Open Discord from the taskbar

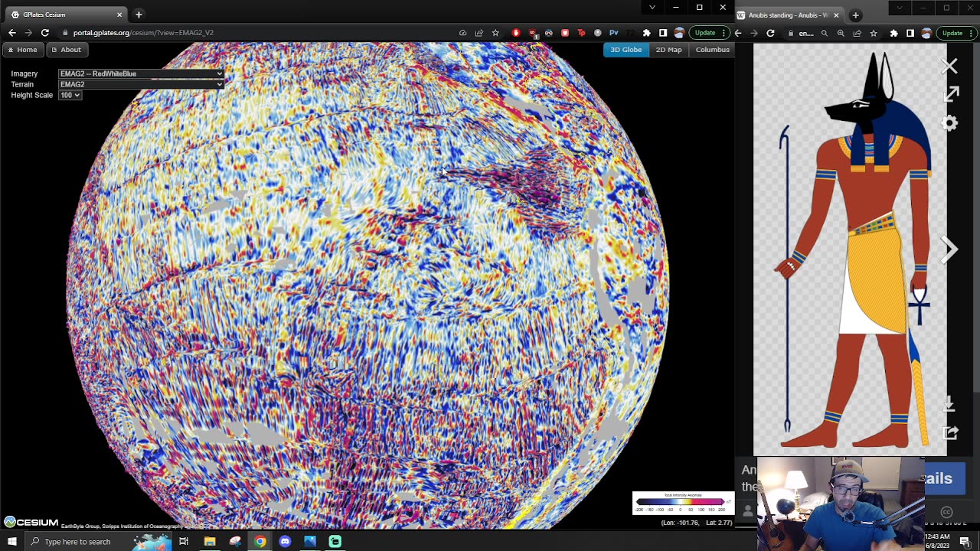coord(285,542)
